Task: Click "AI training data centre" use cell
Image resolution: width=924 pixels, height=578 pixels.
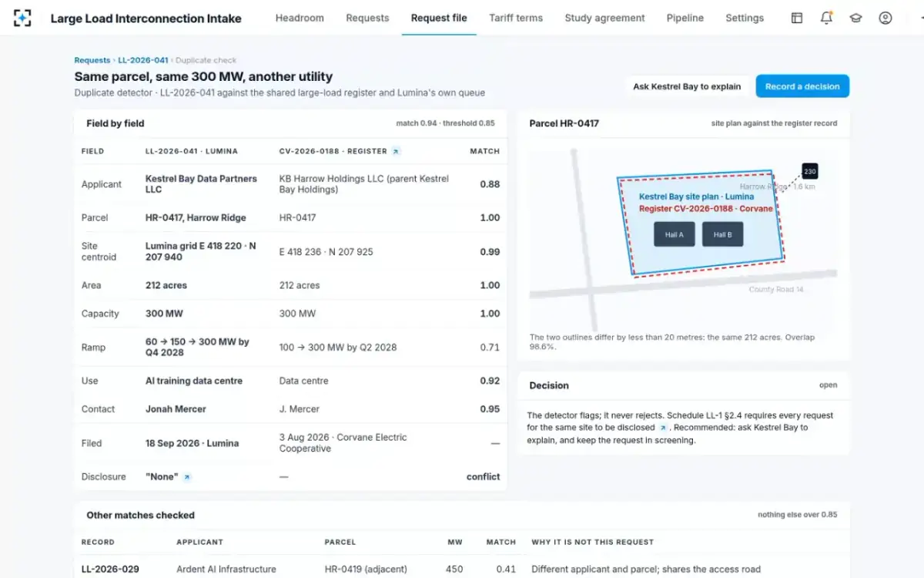Action: tap(194, 381)
